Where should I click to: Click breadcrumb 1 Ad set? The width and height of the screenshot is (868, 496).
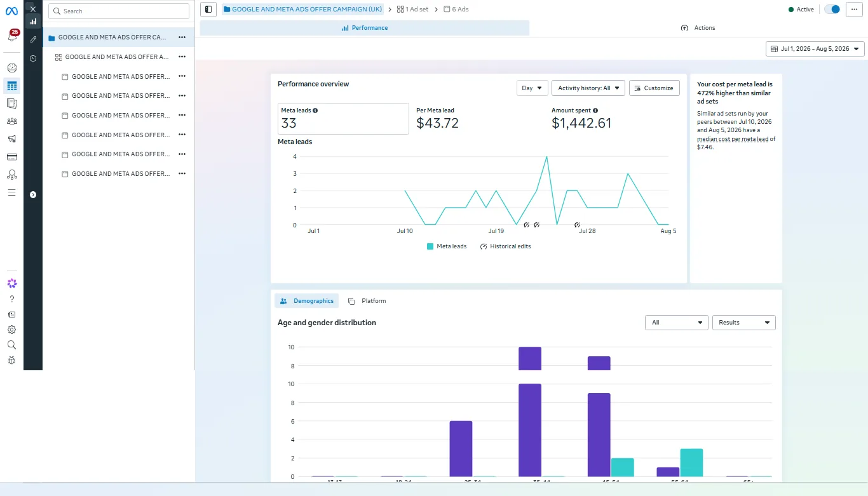coord(412,10)
